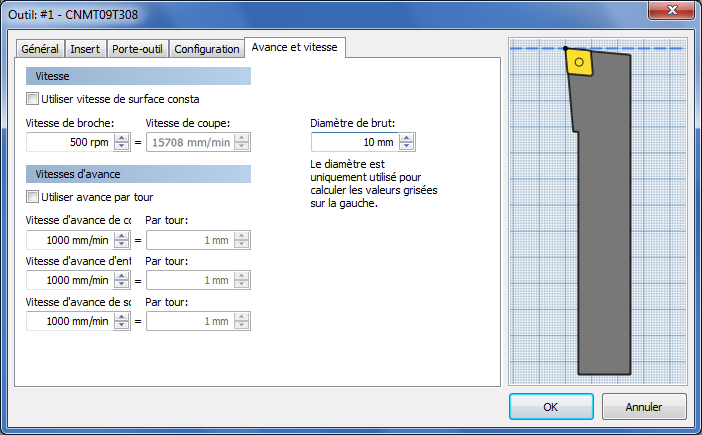Confirm with the OK button
The width and height of the screenshot is (702, 435).
pos(551,407)
